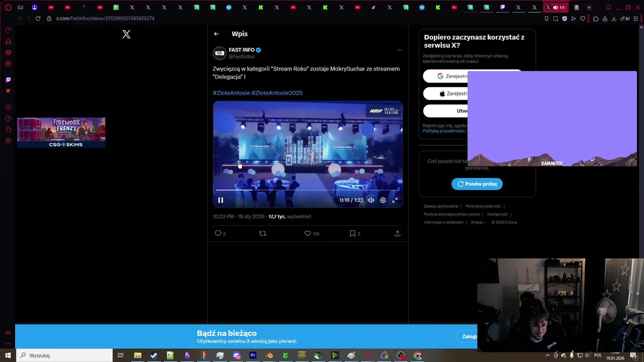This screenshot has height=362, width=644.
Task: Reload the page in browser toolbar
Action: (x=38, y=19)
